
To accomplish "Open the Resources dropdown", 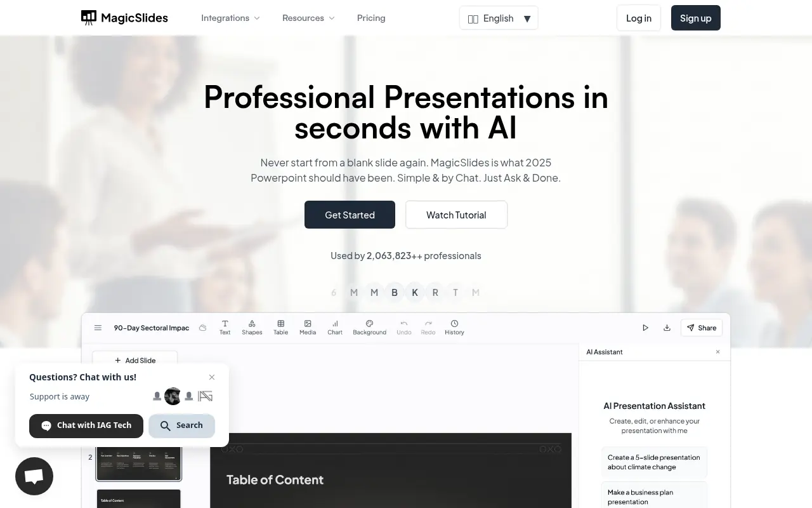I will coord(308,18).
